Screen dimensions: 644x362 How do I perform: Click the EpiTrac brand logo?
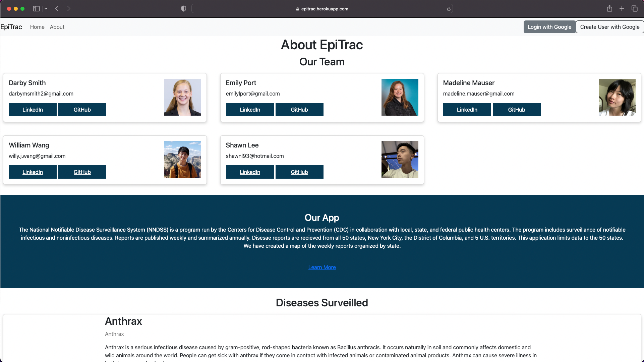click(11, 27)
